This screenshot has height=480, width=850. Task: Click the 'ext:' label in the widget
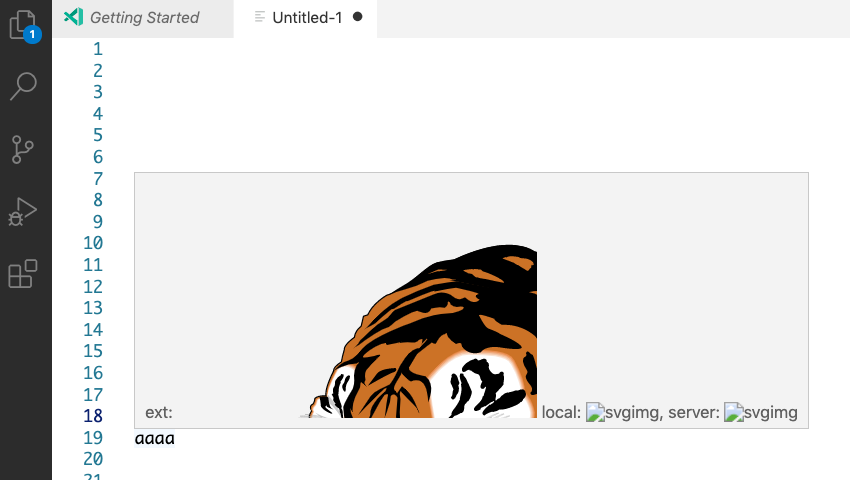(159, 413)
